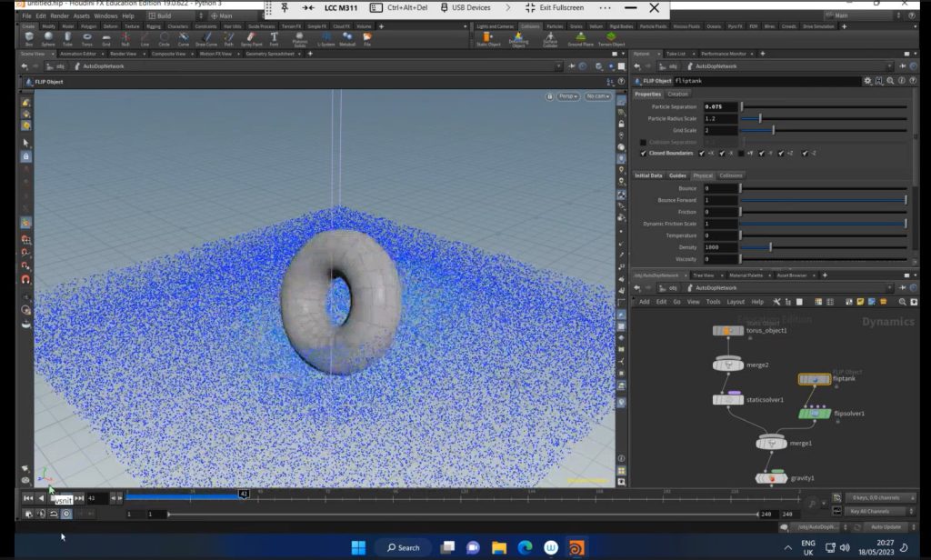Open the parameter gear menu for fliptank
Image resolution: width=931 pixels, height=560 pixels.
(867, 81)
